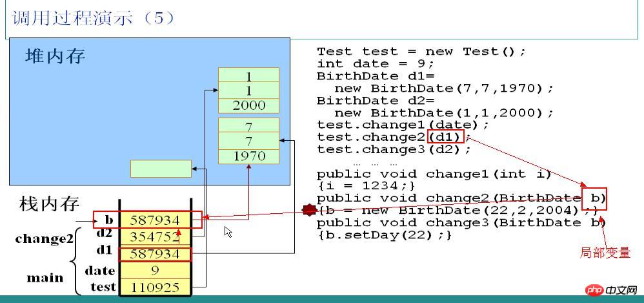Click code line 'Test test = new Test();'

point(421,52)
